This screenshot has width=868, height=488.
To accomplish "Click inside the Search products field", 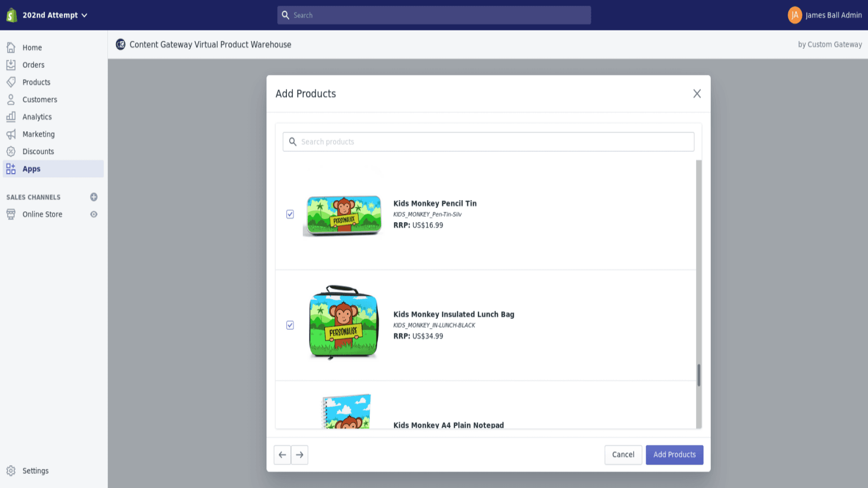I will (x=488, y=142).
